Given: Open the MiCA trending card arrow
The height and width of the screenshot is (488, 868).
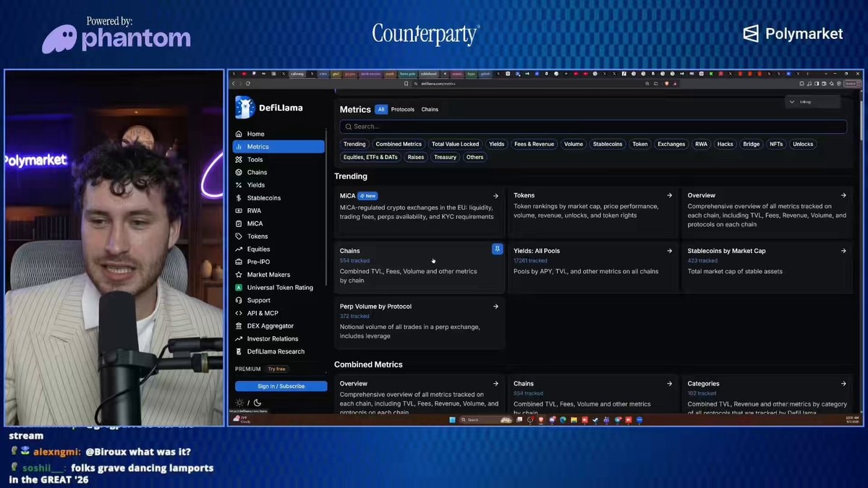Looking at the screenshot, I should point(495,196).
